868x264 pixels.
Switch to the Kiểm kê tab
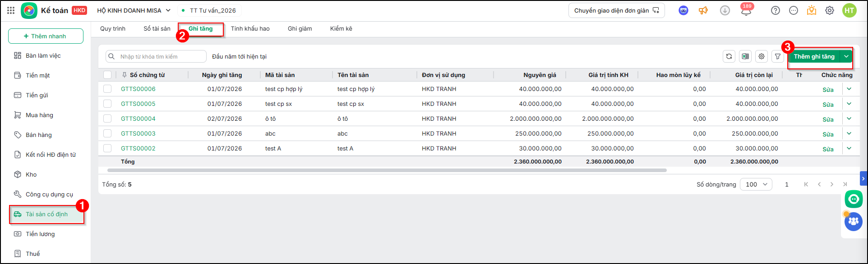[x=341, y=28]
